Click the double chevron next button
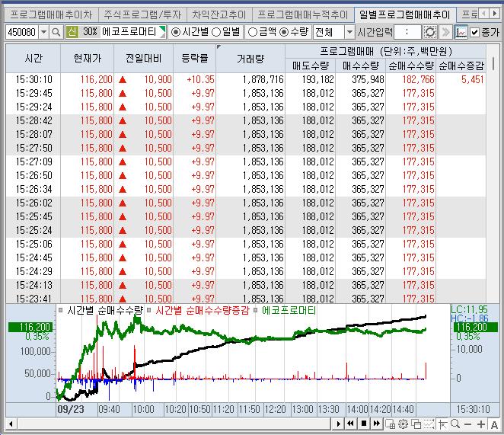The height and width of the screenshot is (435, 504). click(446, 32)
